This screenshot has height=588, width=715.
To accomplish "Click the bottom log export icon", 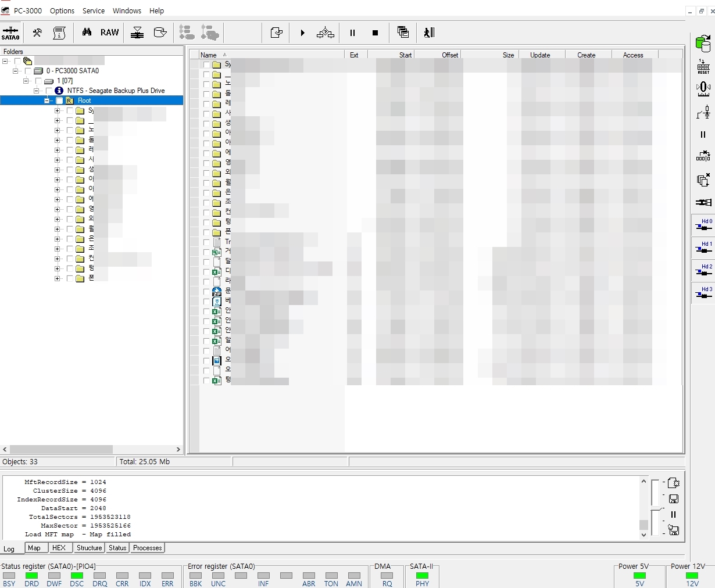I will tap(673, 530).
